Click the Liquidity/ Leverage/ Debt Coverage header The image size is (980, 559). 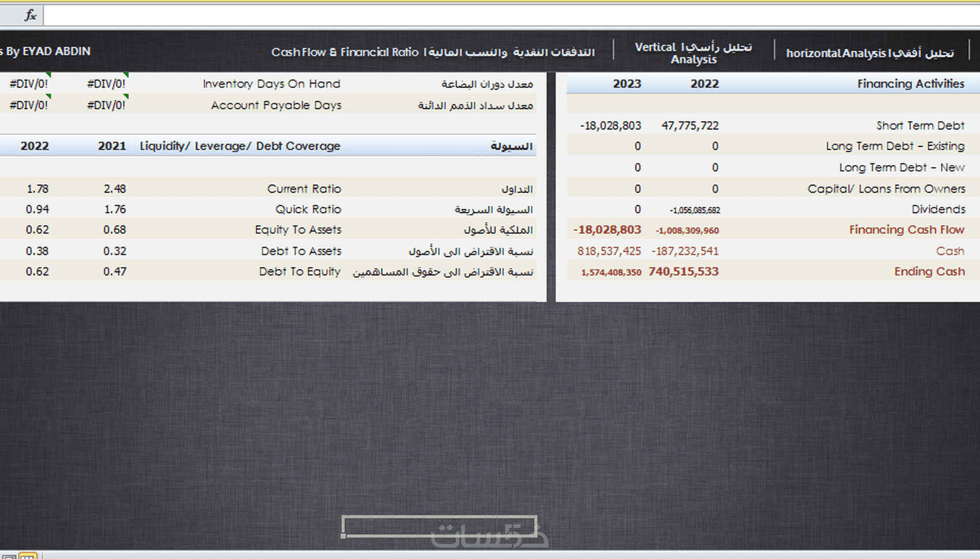click(240, 146)
